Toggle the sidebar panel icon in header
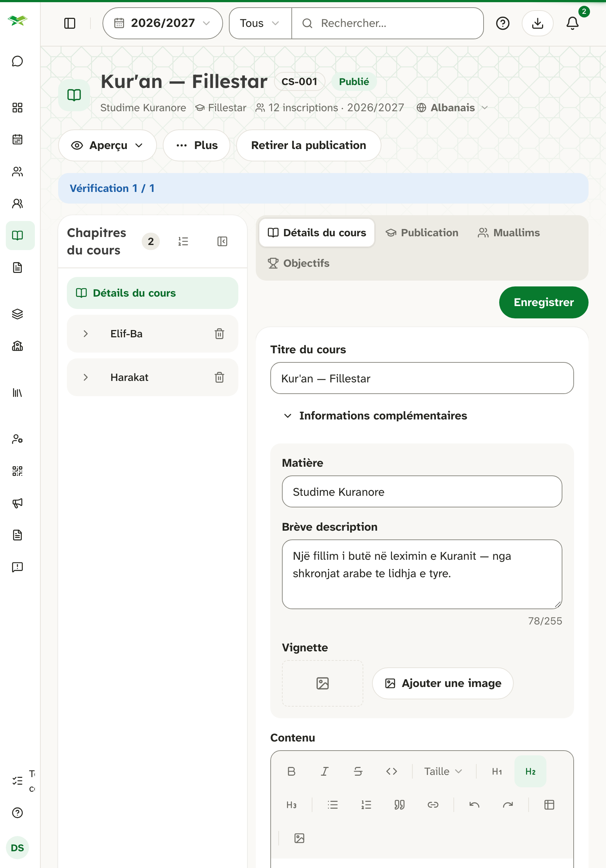This screenshot has width=606, height=868. pyautogui.click(x=69, y=23)
